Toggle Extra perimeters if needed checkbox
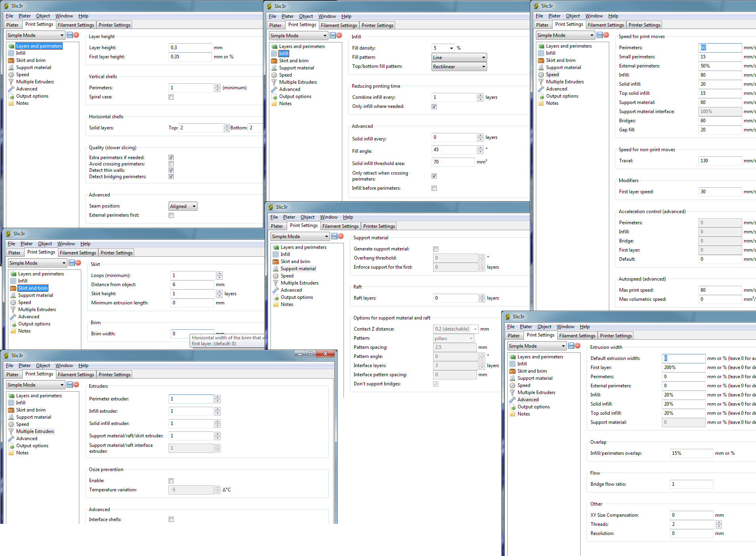756x556 pixels. [x=171, y=158]
